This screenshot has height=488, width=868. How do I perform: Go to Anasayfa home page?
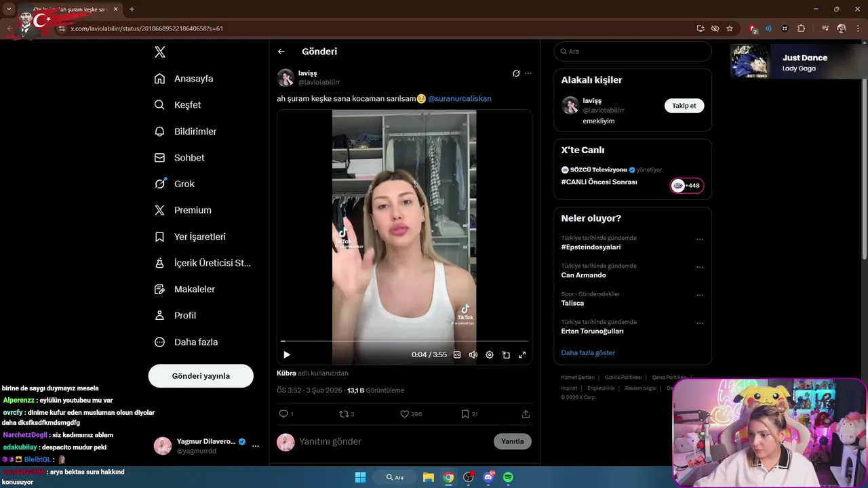pyautogui.click(x=184, y=79)
